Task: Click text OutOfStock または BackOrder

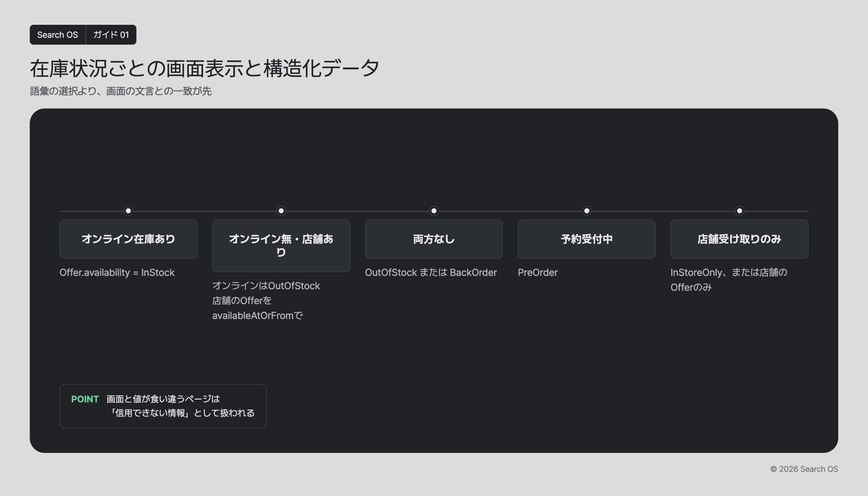Action: (x=431, y=272)
